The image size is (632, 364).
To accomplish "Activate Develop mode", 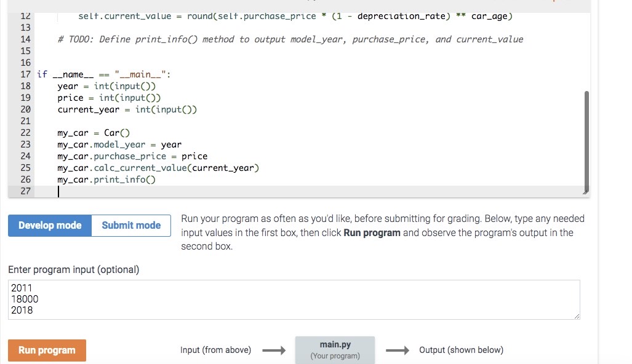I will point(49,225).
